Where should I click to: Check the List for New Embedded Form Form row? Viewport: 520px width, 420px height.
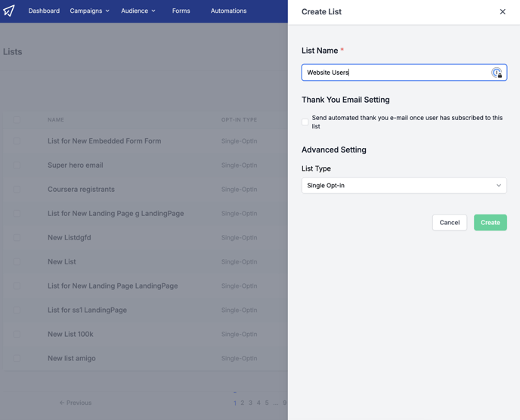(x=17, y=141)
